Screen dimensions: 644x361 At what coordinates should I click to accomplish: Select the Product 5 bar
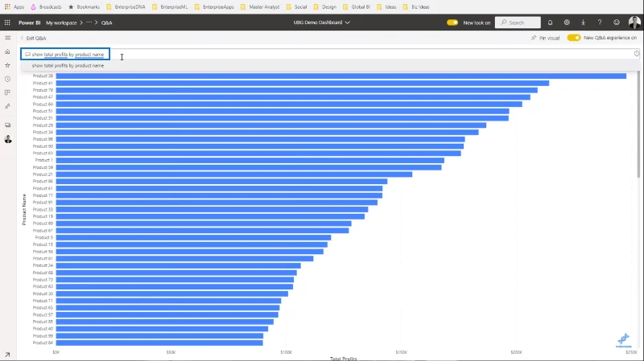[x=193, y=237]
